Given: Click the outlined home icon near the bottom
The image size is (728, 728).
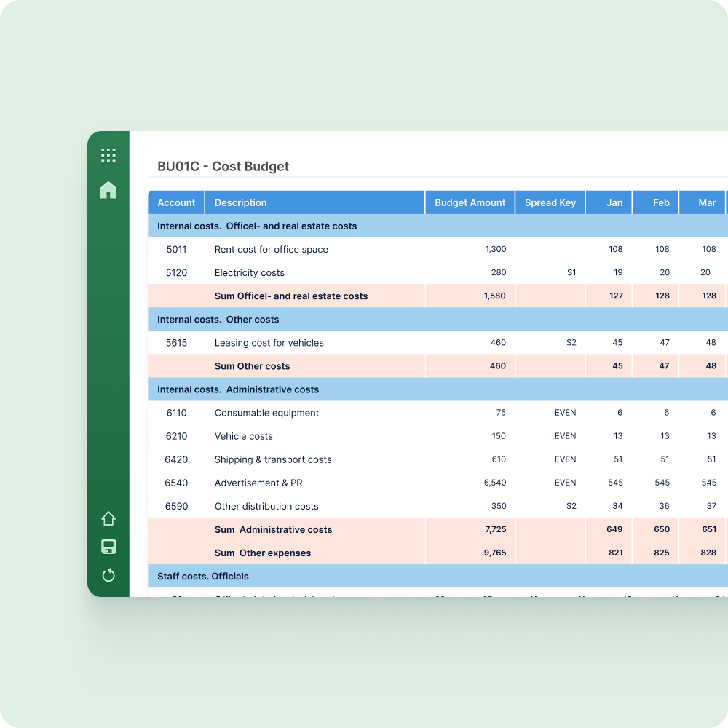Looking at the screenshot, I should coord(108,518).
